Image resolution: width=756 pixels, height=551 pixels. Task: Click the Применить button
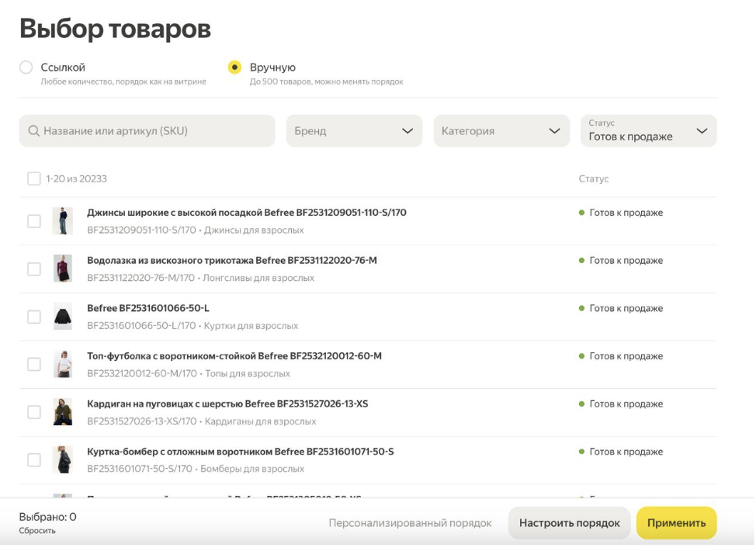pos(677,523)
